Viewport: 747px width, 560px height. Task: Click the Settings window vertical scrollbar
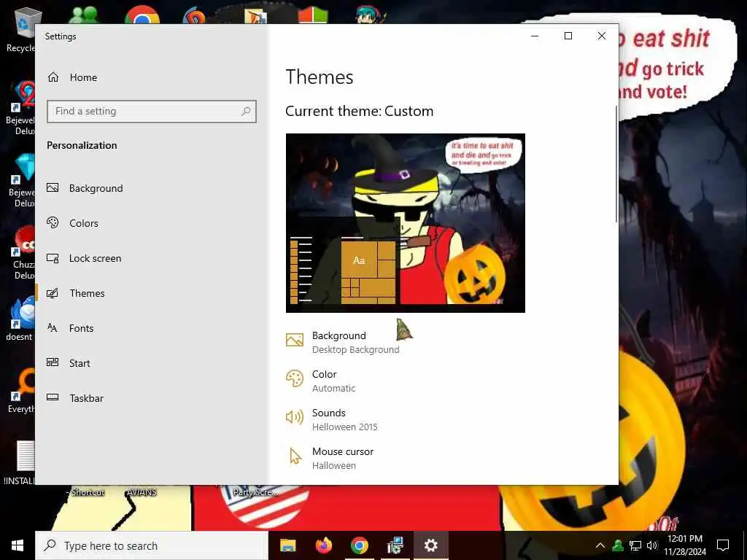tap(616, 164)
